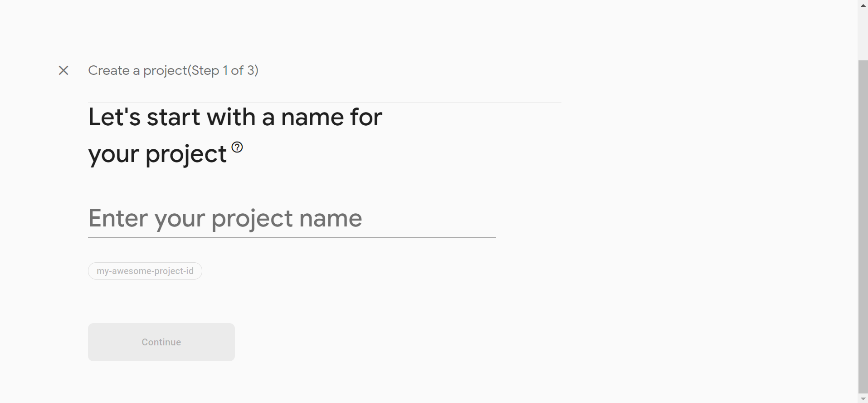The image size is (868, 403).
Task: Click the scrollbar down arrow
Action: point(863,398)
